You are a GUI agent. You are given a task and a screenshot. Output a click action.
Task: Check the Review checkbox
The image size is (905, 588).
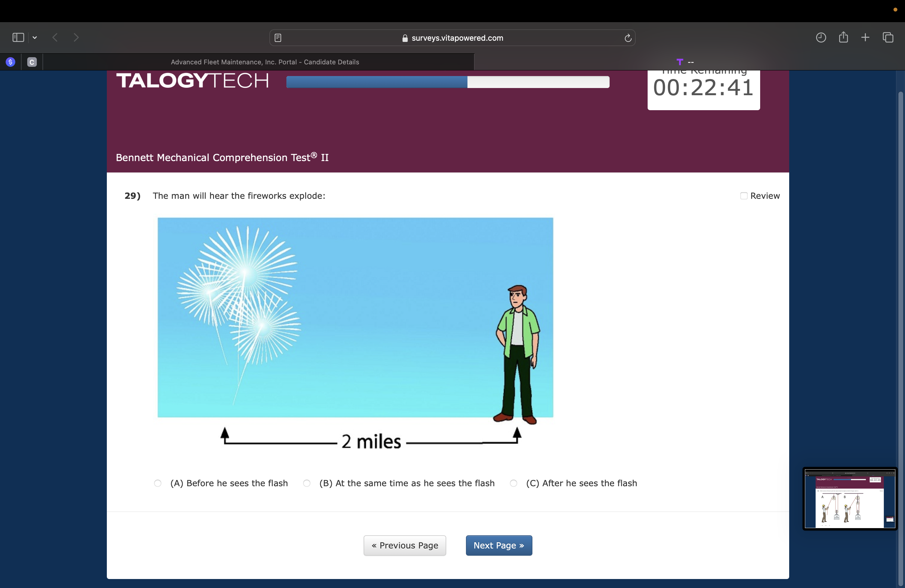click(744, 196)
